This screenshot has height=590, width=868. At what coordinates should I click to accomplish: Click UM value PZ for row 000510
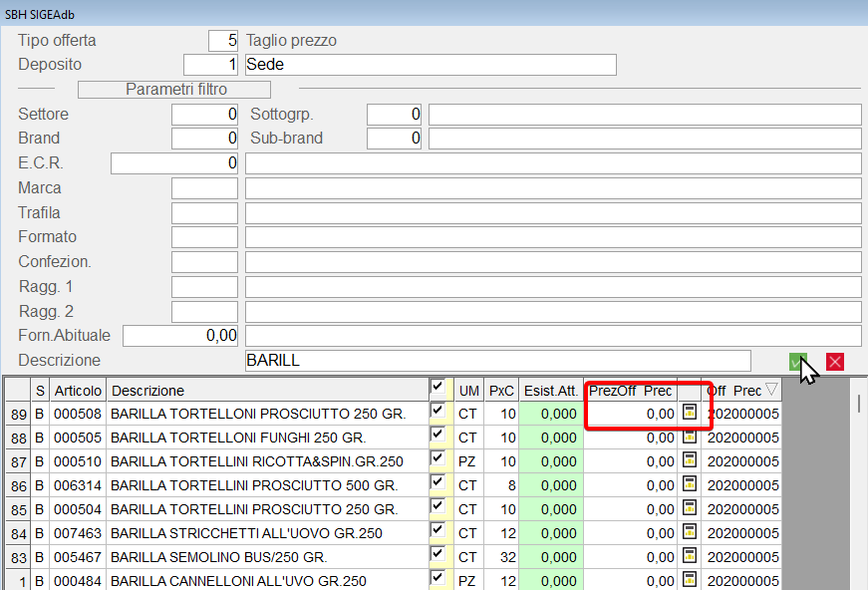click(466, 461)
